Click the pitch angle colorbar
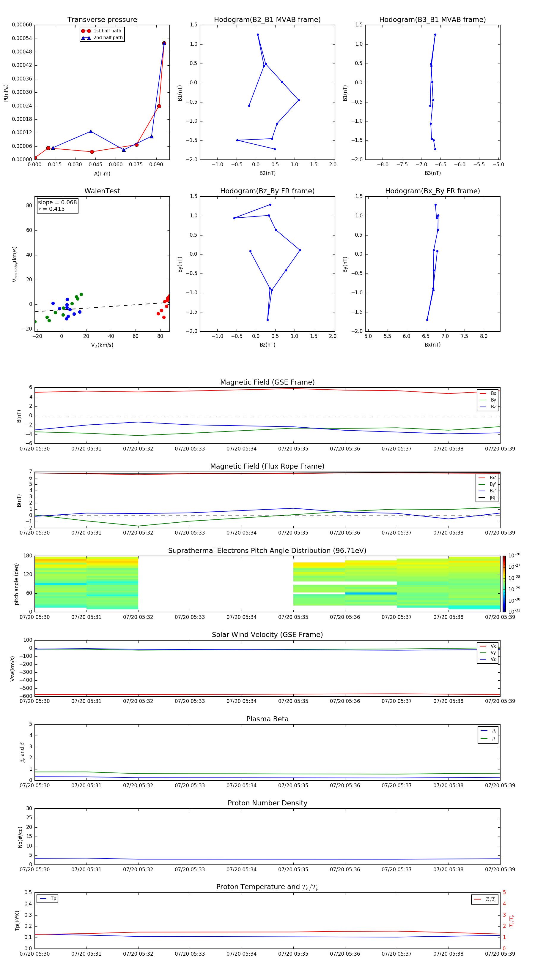Screen dimensions: 535x980 pyautogui.click(x=504, y=584)
